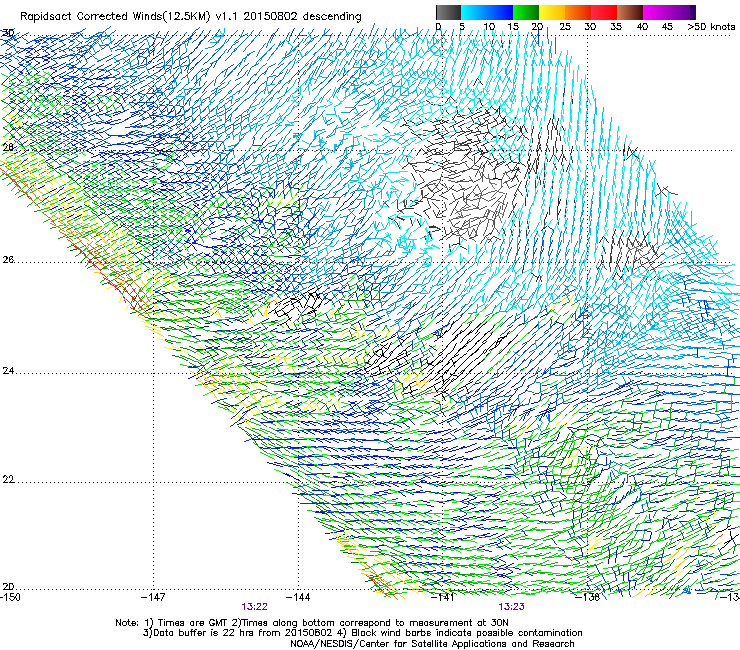Click longitude label '-141'
Screen dimensions: 740x650
(x=443, y=598)
